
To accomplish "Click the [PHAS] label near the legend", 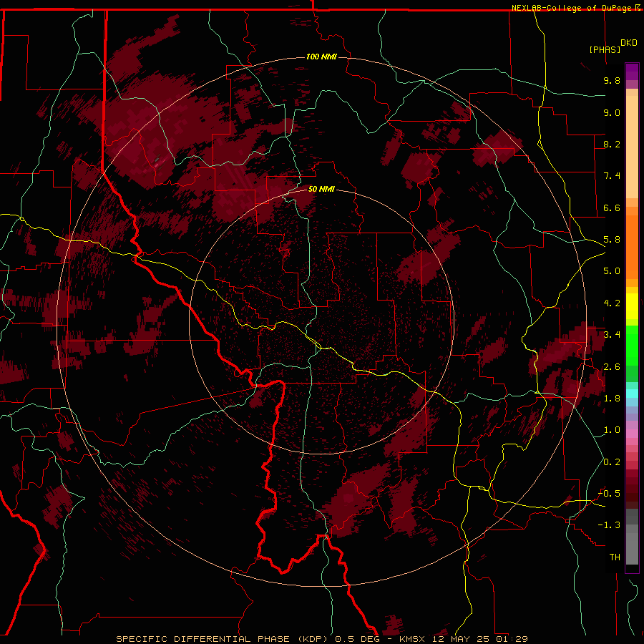I will (605, 49).
